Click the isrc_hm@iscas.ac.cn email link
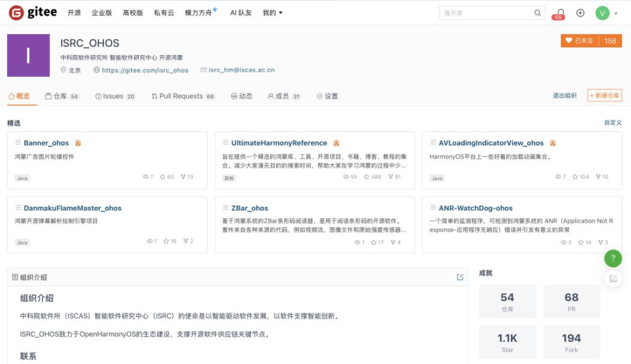This screenshot has height=364, width=631. point(241,70)
